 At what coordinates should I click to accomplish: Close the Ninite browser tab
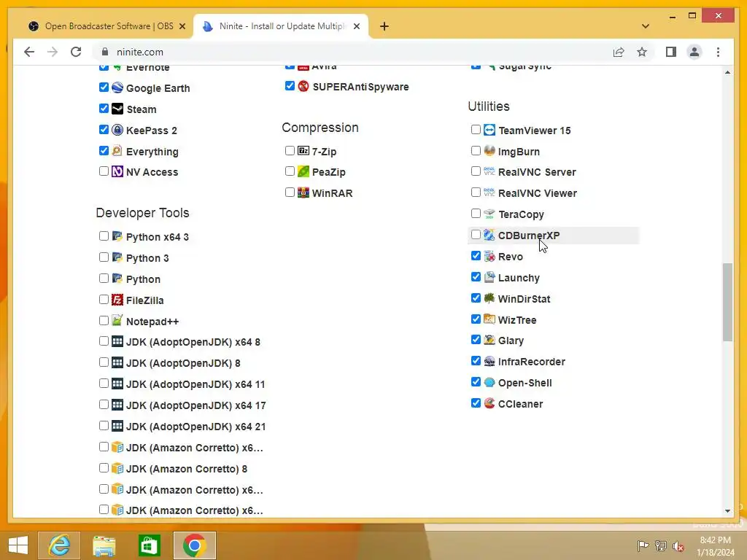pyautogui.click(x=356, y=26)
